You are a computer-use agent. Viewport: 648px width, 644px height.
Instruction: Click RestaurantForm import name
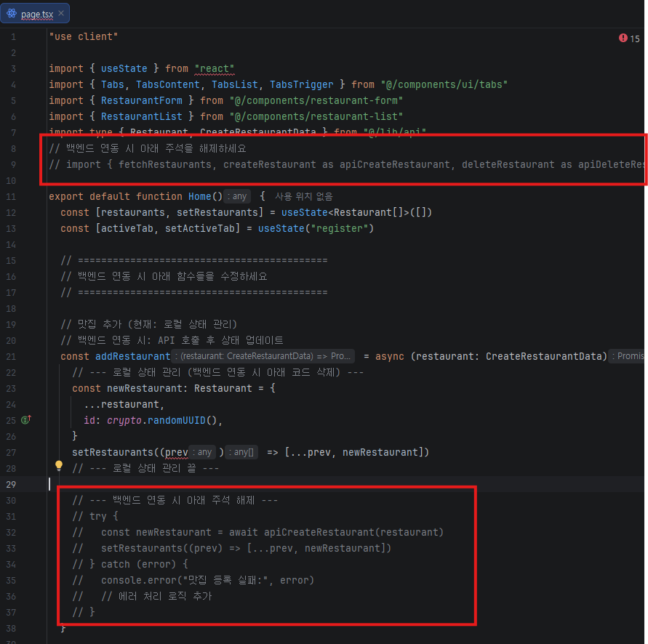(141, 100)
